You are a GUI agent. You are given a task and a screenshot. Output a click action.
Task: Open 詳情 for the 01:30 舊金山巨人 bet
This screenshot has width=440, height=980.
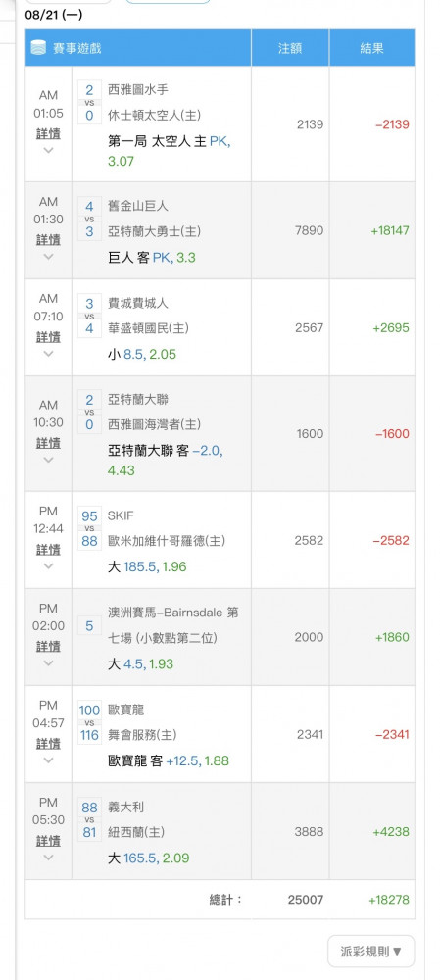click(x=48, y=239)
